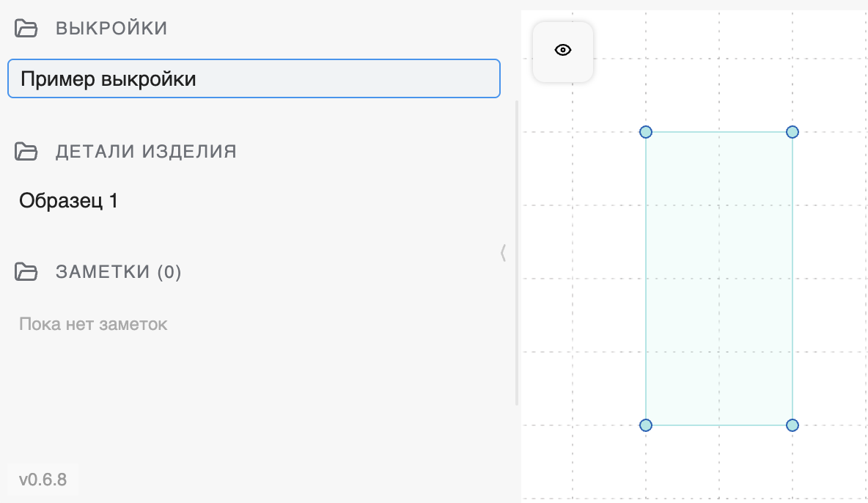Collapse the sidebar using the chevron
Image resolution: width=868 pixels, height=503 pixels.
(x=504, y=253)
